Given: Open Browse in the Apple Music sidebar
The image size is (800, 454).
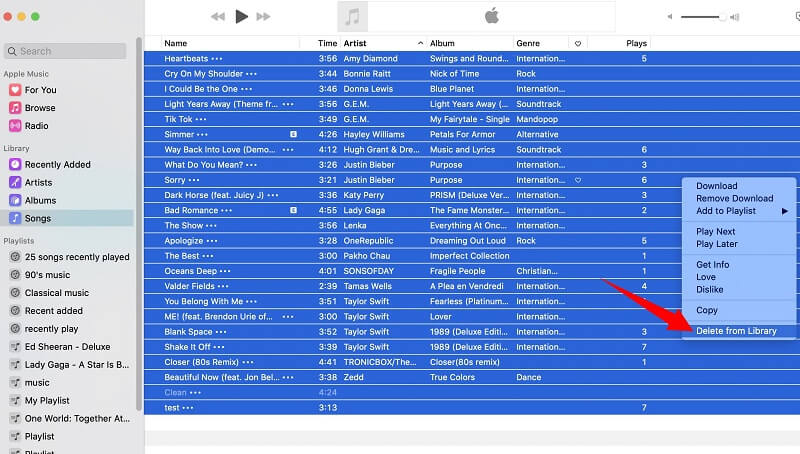Looking at the screenshot, I should pos(40,108).
